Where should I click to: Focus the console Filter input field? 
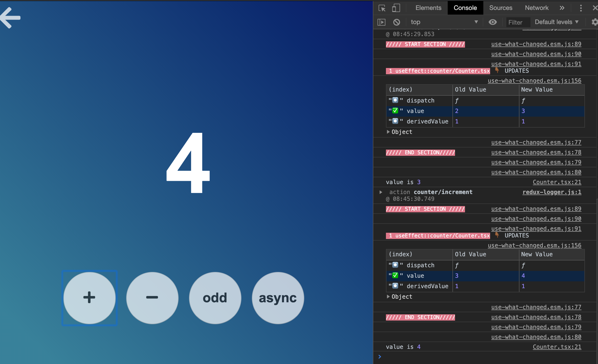click(518, 22)
